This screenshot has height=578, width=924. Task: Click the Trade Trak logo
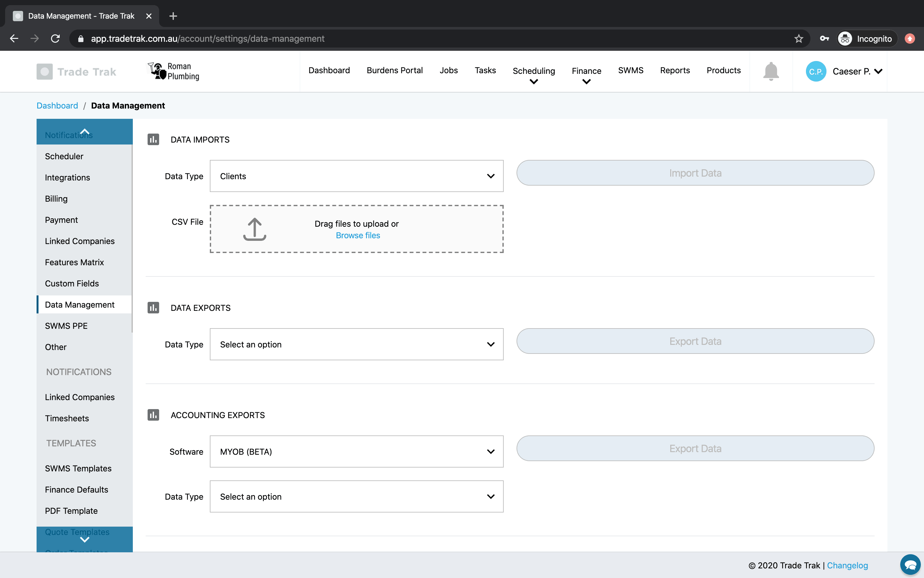coord(76,72)
